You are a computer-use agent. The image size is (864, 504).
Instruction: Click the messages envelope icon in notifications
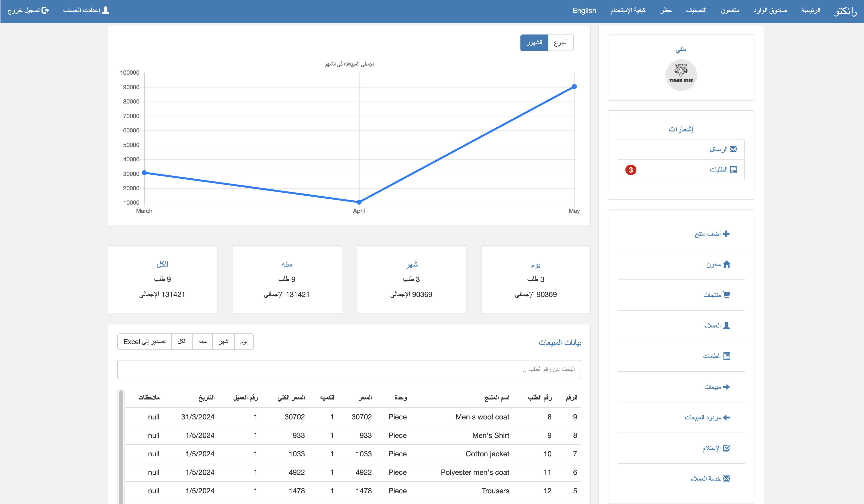(733, 149)
